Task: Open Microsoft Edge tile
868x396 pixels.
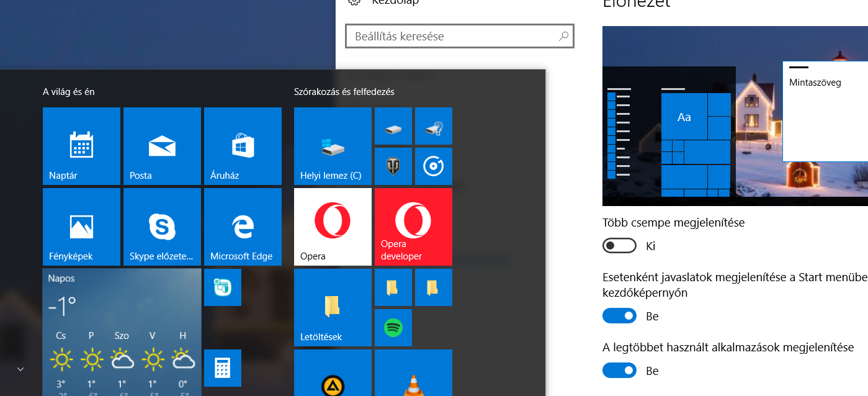Action: (x=243, y=227)
